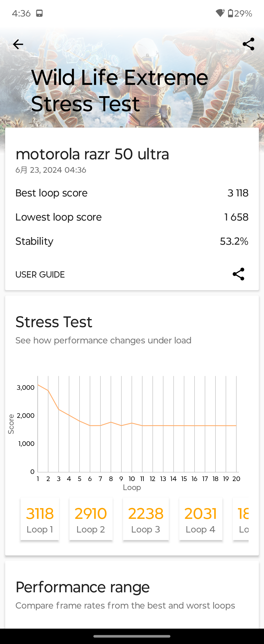Tap the Lowest loop score row
264x644 pixels.
pos(132,217)
